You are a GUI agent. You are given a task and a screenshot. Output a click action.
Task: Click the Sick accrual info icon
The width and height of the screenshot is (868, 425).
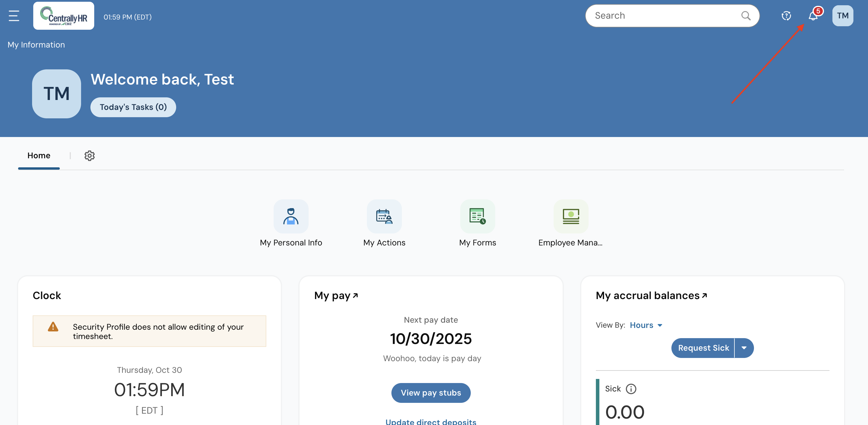click(x=631, y=389)
